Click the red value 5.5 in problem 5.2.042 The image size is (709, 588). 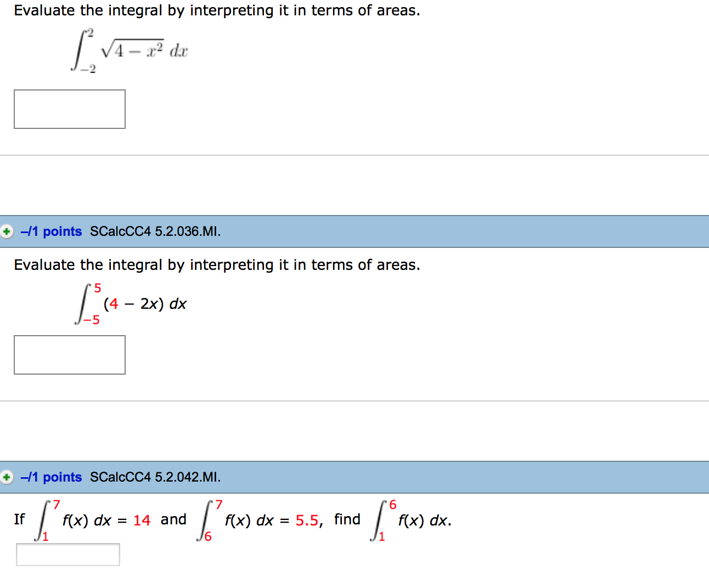[307, 520]
